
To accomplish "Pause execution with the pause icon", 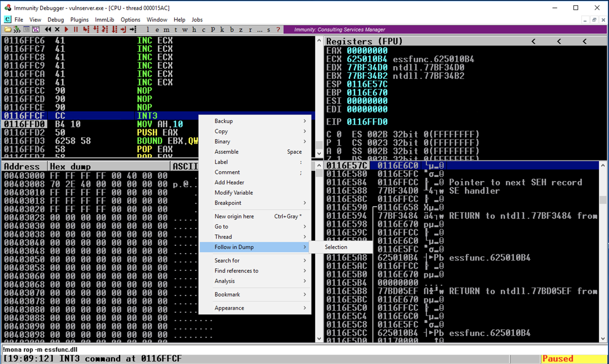I will [x=75, y=30].
